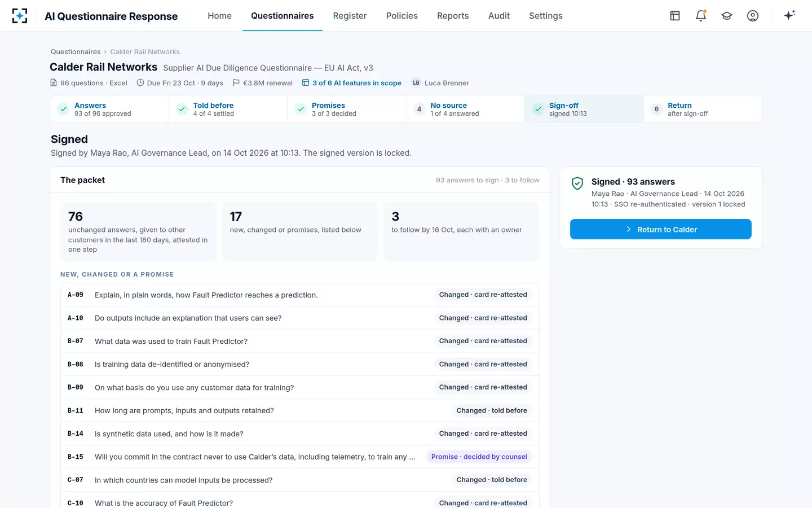Go to Promises step
Viewport: 812px width, 508px height.
click(347, 109)
